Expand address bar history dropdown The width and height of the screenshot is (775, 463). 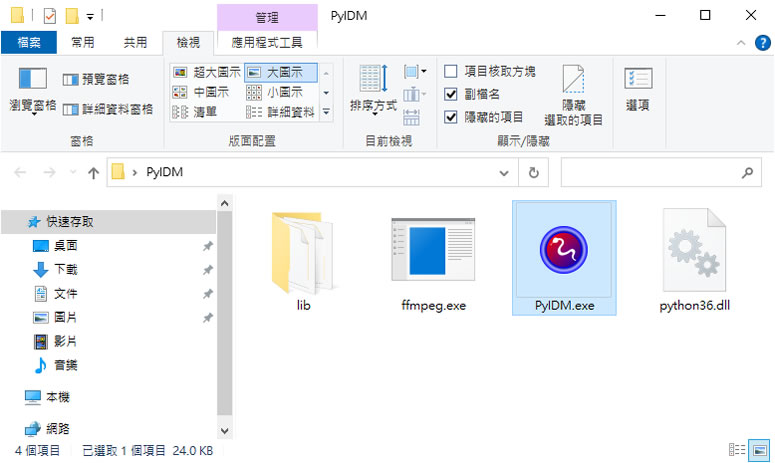[x=504, y=173]
